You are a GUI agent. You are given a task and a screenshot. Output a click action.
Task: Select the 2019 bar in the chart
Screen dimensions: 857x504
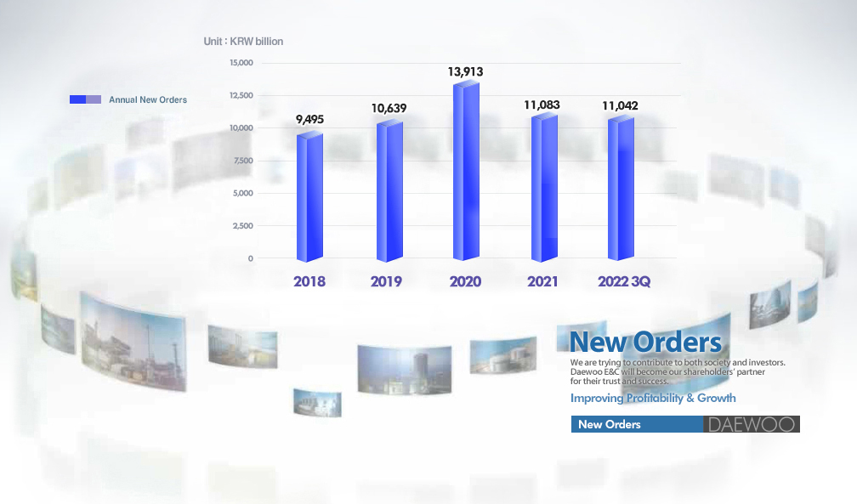pos(389,190)
